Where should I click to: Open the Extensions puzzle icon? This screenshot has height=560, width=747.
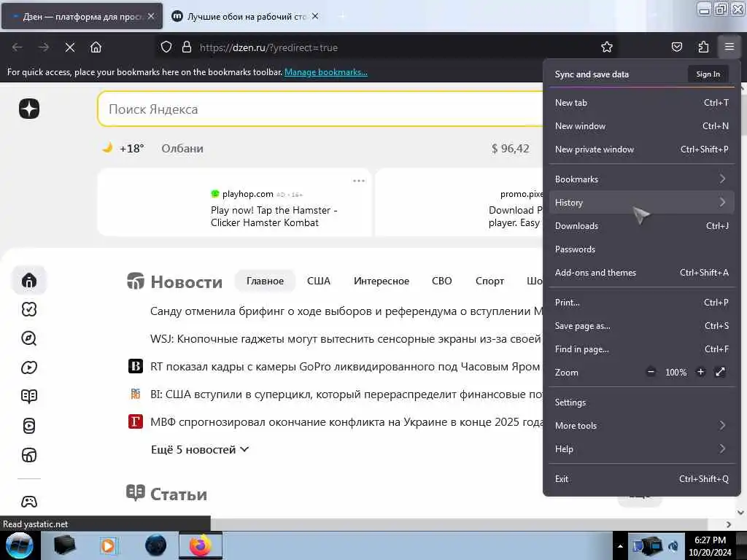703,47
